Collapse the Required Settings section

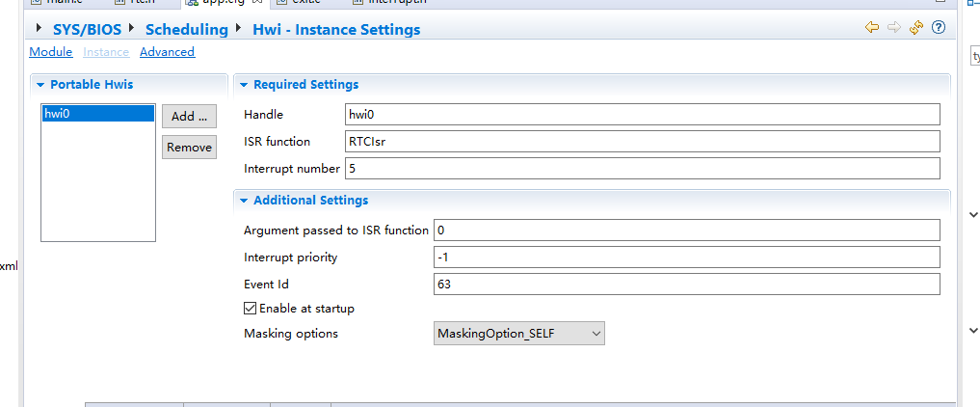point(243,85)
